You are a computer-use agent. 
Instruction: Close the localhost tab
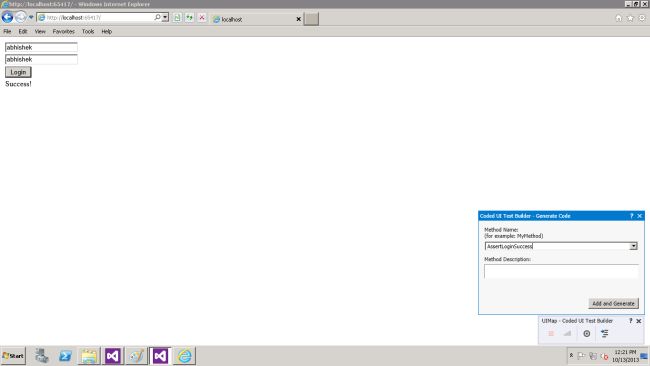click(x=298, y=19)
